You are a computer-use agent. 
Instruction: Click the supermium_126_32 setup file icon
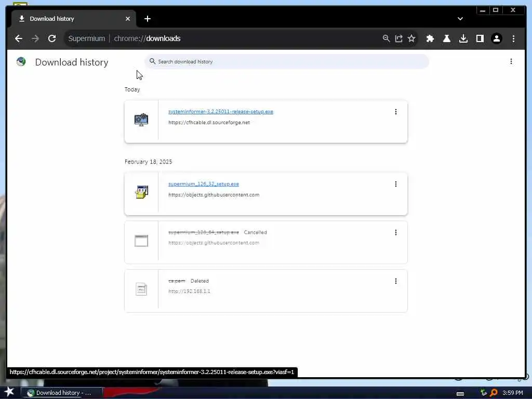coord(141,192)
